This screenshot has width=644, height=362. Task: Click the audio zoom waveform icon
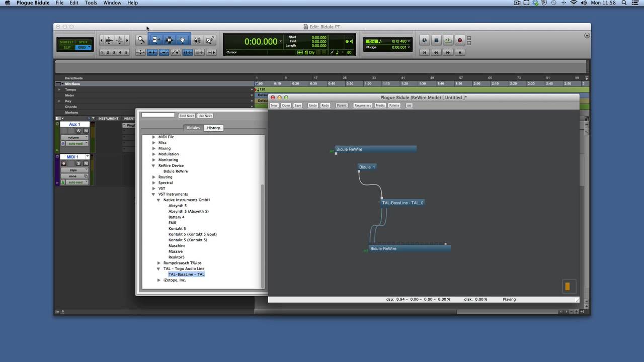109,40
